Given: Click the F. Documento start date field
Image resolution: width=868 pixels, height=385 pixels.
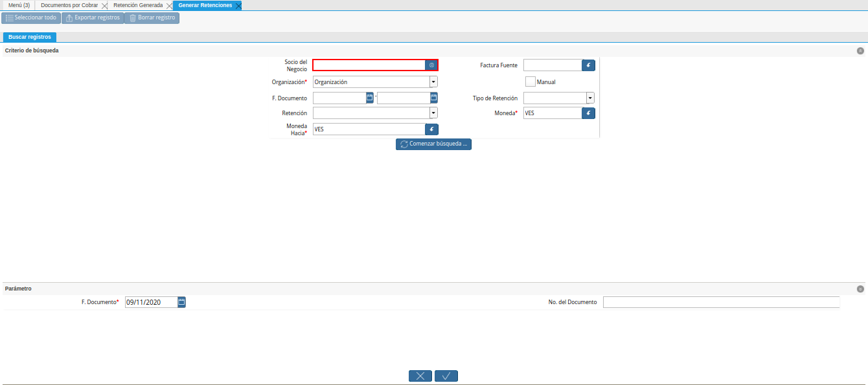Looking at the screenshot, I should point(339,98).
